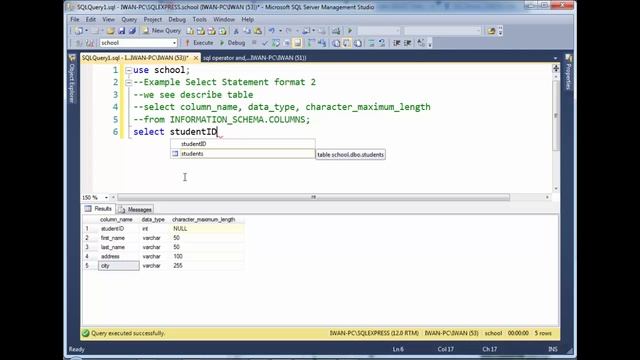Click the New Query button
The height and width of the screenshot is (360, 640).
point(162,31)
